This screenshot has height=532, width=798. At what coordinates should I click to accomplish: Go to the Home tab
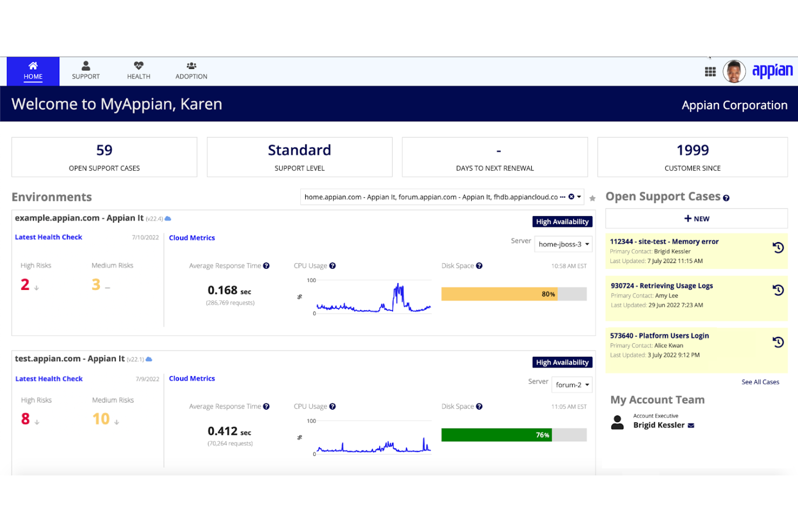coord(33,71)
